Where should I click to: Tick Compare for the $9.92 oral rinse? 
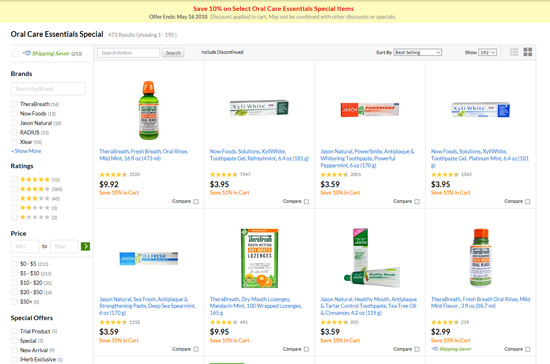tap(196, 202)
